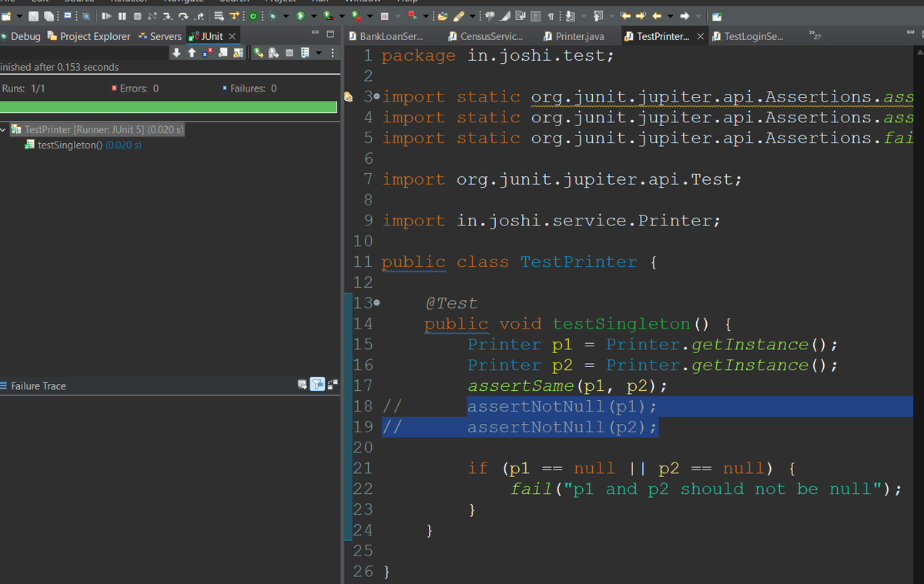Click Forward navigation arrow in toolbar
Image resolution: width=924 pixels, height=584 pixels.
click(x=685, y=15)
